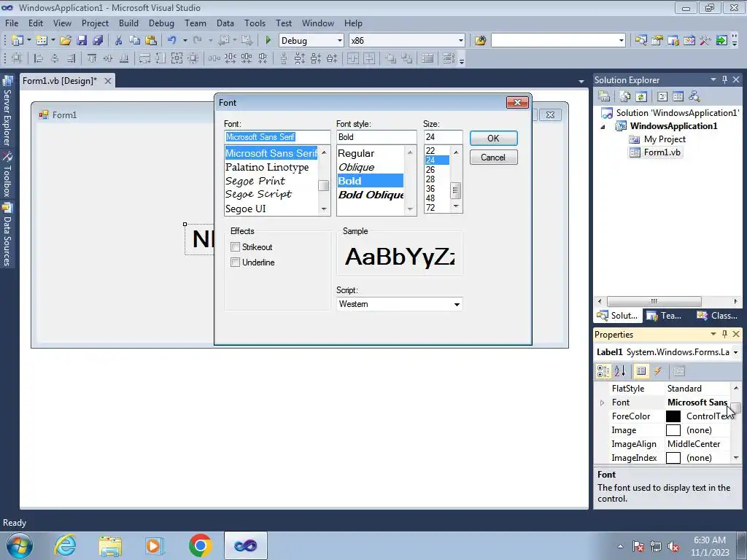Switch to the Class View tab
The height and width of the screenshot is (560, 747).
[717, 315]
